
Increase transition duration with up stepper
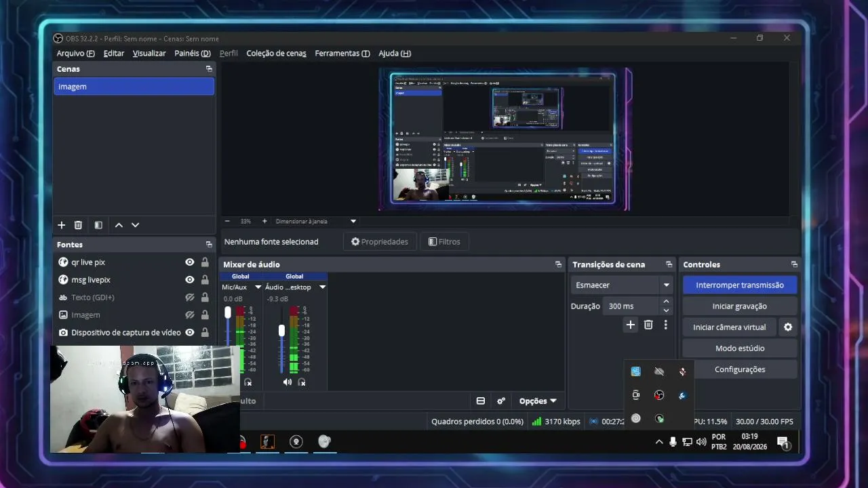[x=666, y=302]
